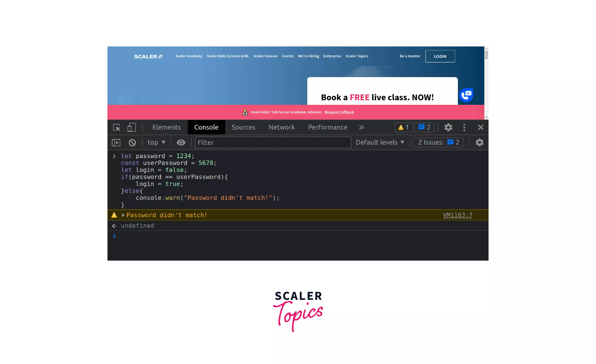Open the three-dot DevTools menu

tap(464, 127)
